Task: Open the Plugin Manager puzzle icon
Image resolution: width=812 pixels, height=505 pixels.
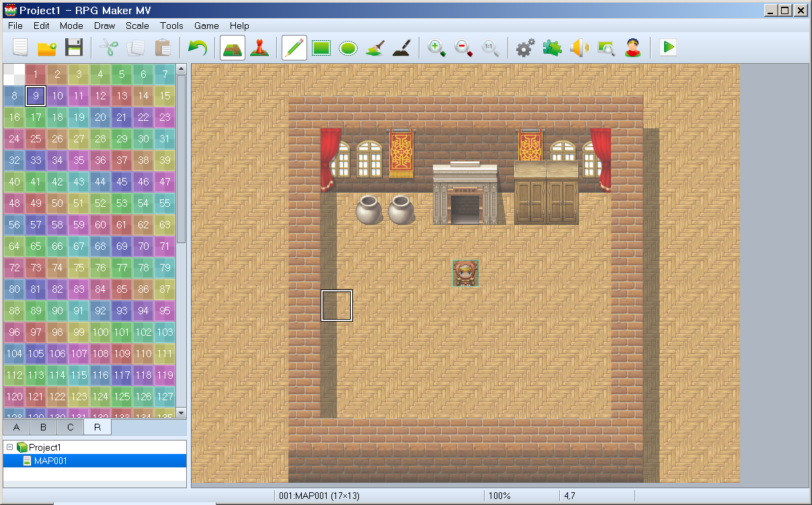Action: [x=553, y=48]
